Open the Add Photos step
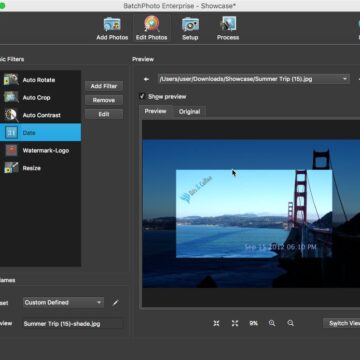This screenshot has height=360, width=360. coord(112,29)
